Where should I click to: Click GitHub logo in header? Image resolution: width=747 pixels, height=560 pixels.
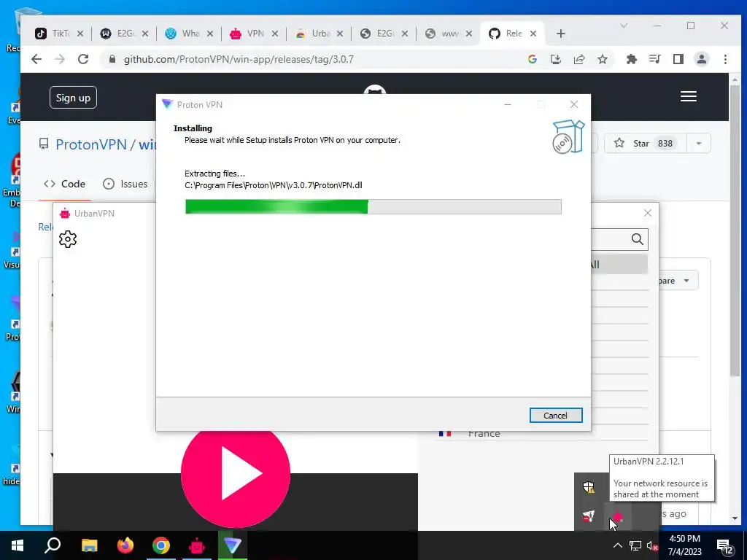[x=374, y=90]
